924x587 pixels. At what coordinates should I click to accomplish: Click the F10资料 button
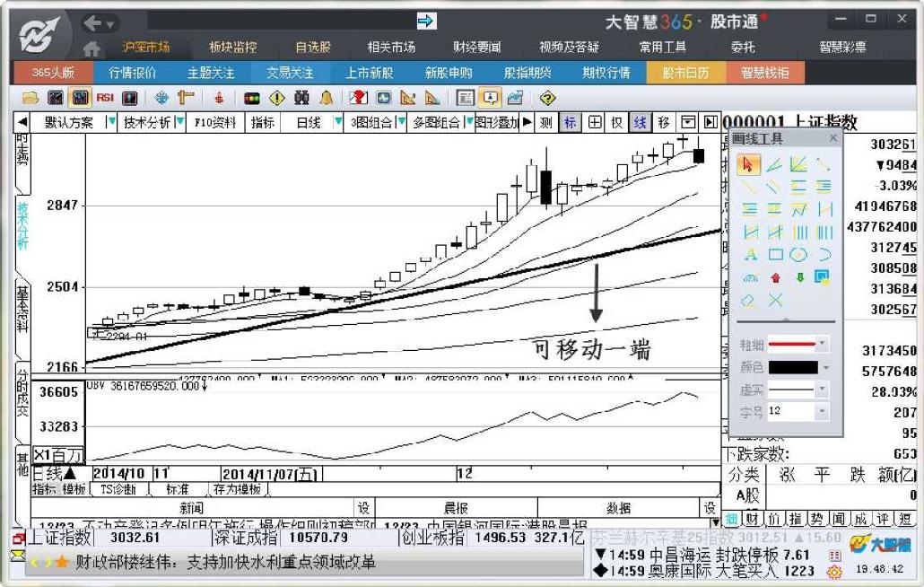pos(215,123)
